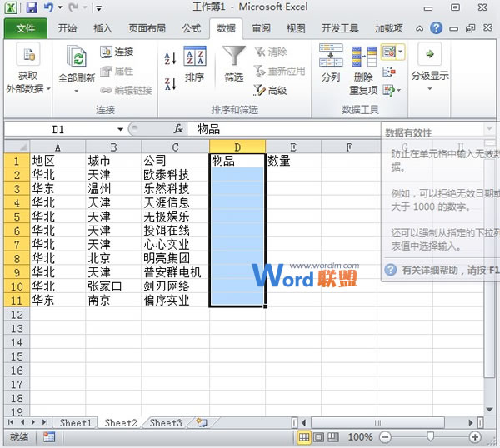The height and width of the screenshot is (448, 500).
Task: Expand the Undo history dropdown
Action: coord(60,7)
